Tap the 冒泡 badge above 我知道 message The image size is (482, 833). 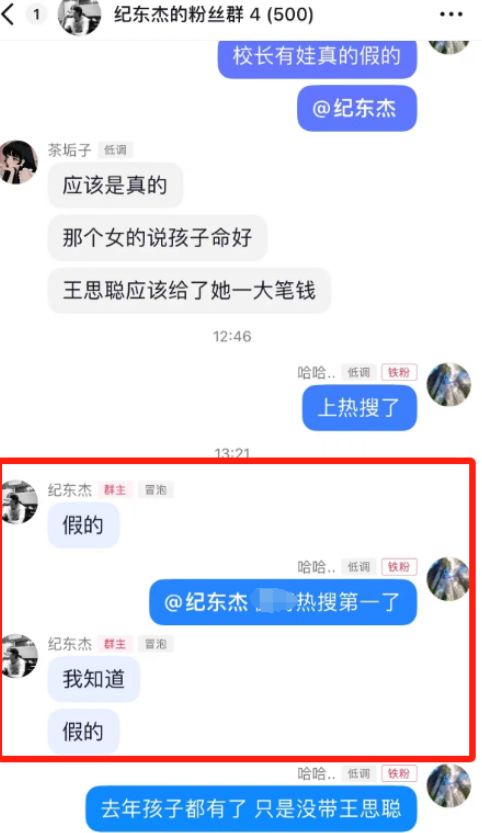click(x=156, y=644)
